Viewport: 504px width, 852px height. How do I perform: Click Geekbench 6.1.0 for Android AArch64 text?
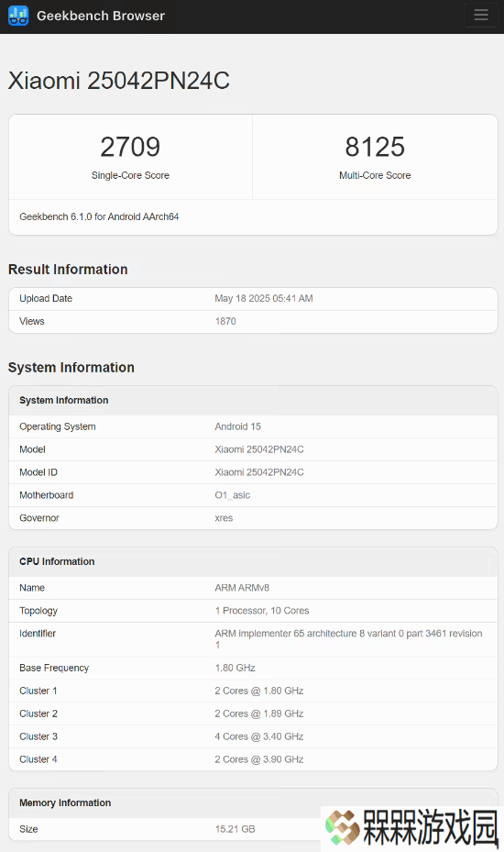pos(99,216)
